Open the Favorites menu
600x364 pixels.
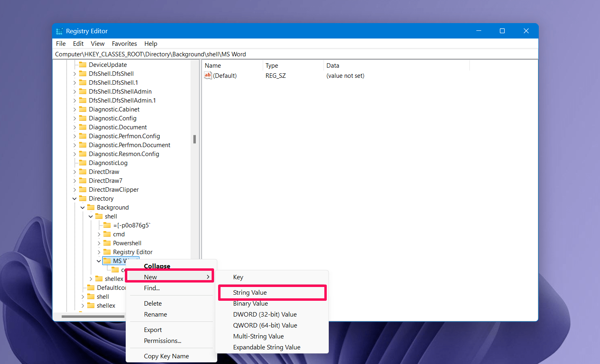(x=124, y=43)
